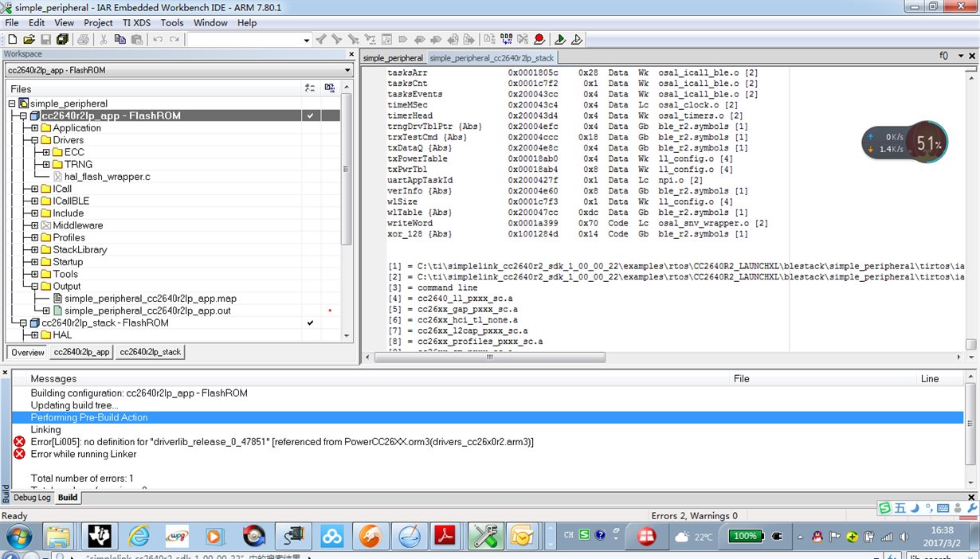Select the cc2640r2lp_stack workspace tab
The image size is (980, 559).
pyautogui.click(x=151, y=352)
